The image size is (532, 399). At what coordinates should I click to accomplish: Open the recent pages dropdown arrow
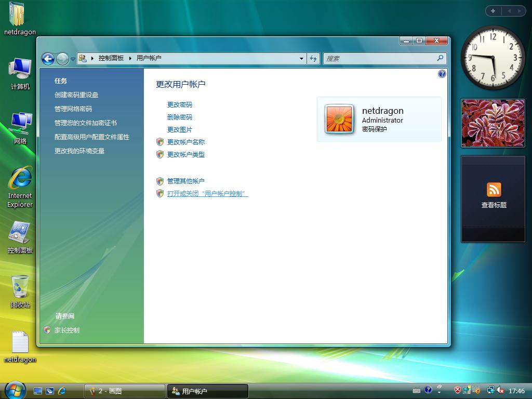click(73, 59)
